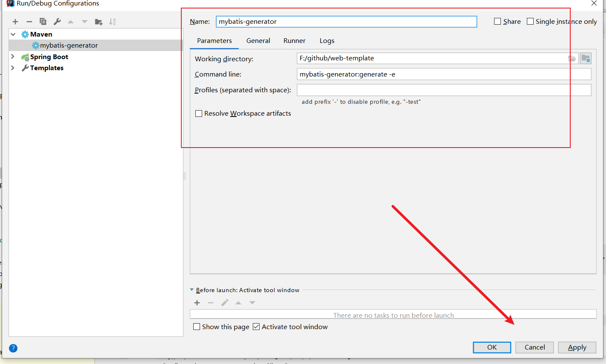
Task: Enable the Share checkbox
Action: [x=497, y=22]
